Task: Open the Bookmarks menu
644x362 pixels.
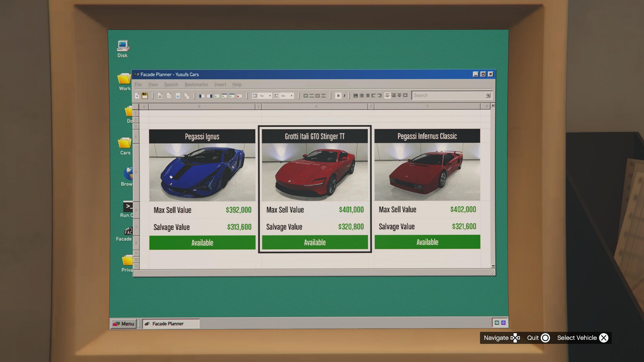Action: pyautogui.click(x=196, y=84)
